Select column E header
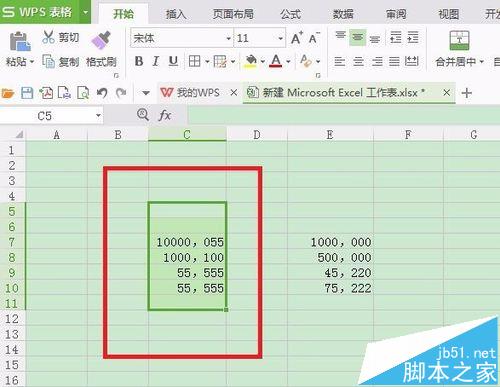Screen dimensions: 500x387 pos(330,135)
